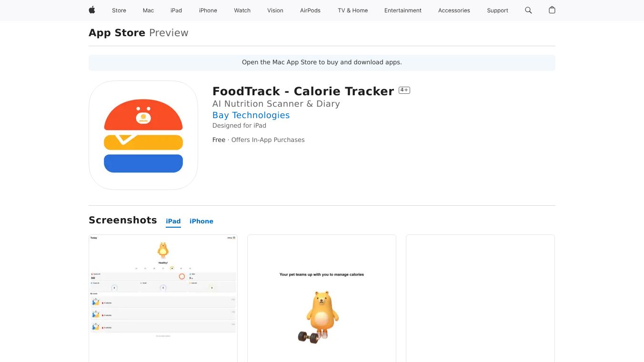This screenshot has width=644, height=362.
Task: Click the App Store heading link
Action: 117,33
